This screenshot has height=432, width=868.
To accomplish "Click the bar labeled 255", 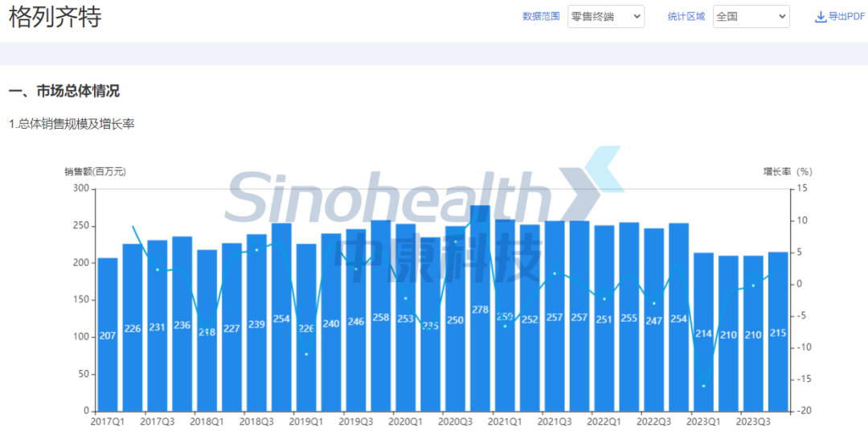I will 629,317.
